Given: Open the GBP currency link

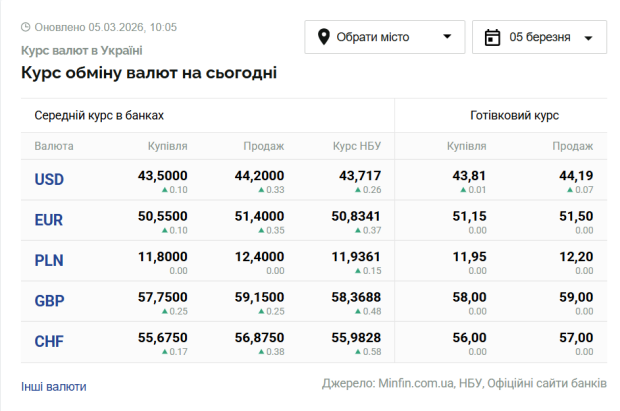Looking at the screenshot, I should [49, 301].
